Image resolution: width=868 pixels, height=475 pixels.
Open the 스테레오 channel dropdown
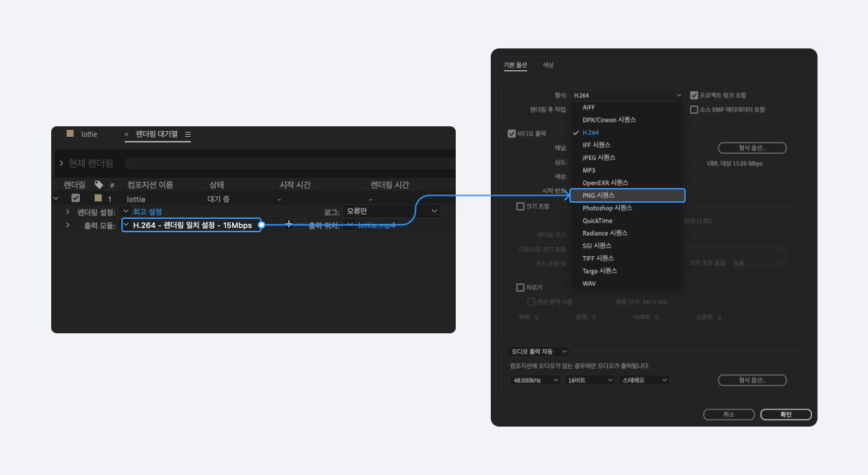coord(644,380)
